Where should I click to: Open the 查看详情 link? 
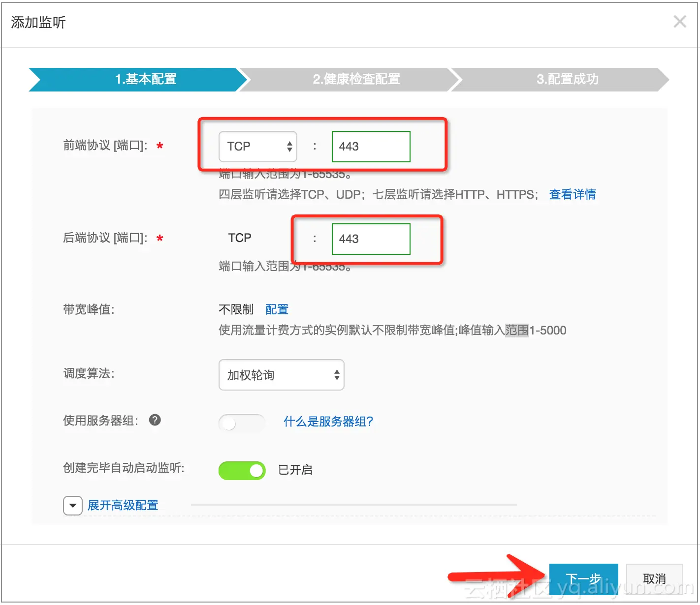pyautogui.click(x=573, y=194)
